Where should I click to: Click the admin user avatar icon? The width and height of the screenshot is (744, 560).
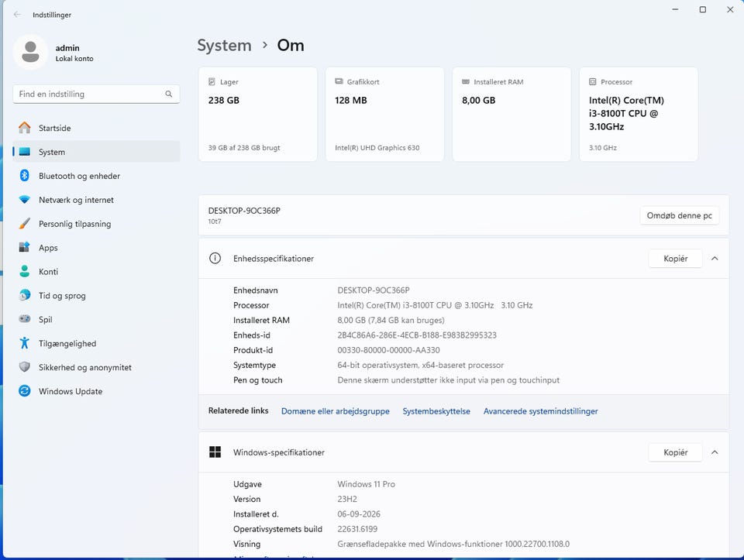click(x=30, y=52)
